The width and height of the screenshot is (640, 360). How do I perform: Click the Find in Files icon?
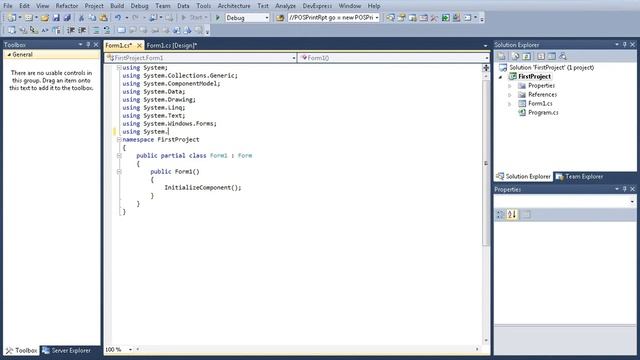[x=280, y=18]
